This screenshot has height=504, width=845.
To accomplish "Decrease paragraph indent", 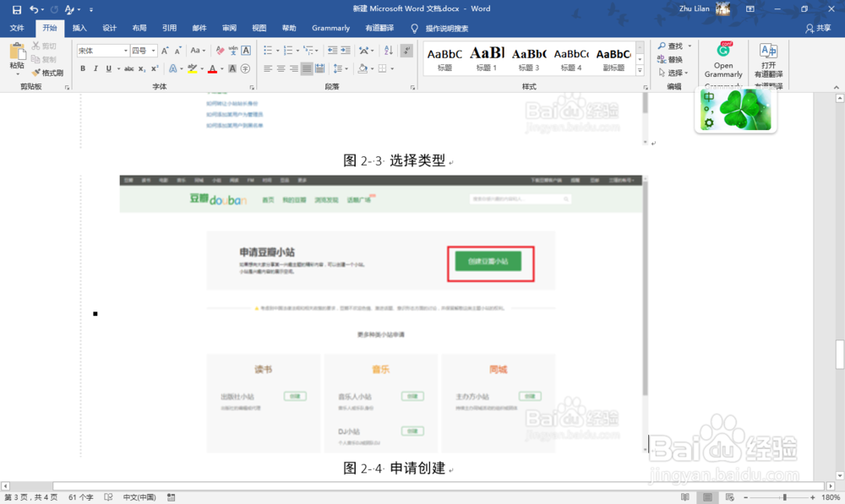I will pos(332,51).
